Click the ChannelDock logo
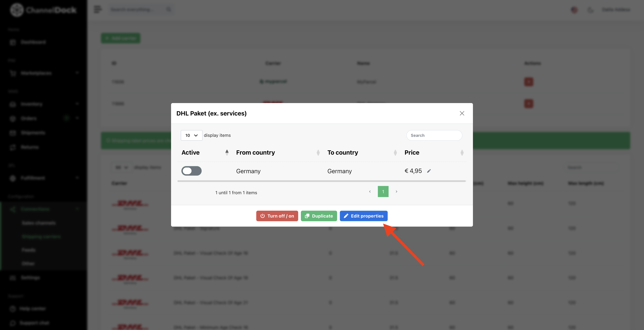 [x=43, y=10]
